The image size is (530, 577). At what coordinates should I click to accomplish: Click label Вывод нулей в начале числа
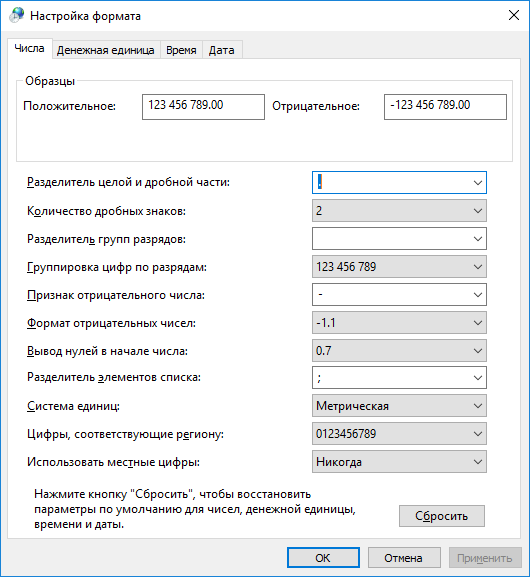tap(107, 351)
